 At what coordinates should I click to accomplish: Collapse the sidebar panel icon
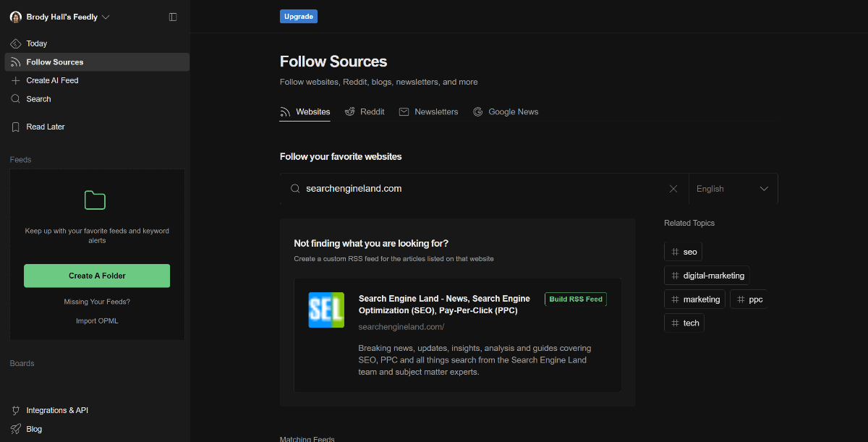click(173, 17)
